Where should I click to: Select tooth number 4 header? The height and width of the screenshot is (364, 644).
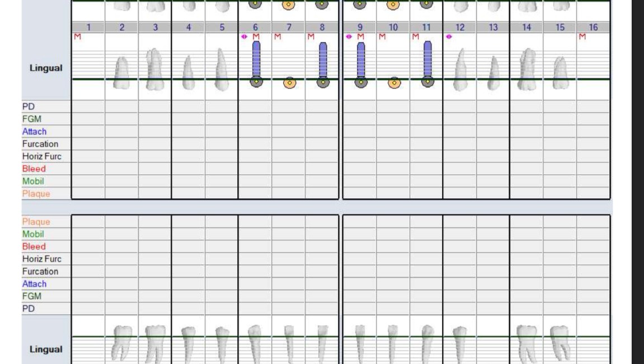click(189, 27)
